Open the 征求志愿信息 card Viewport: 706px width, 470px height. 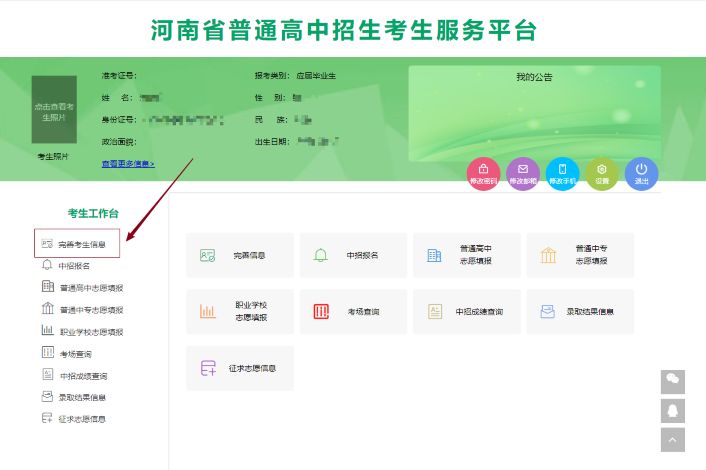pyautogui.click(x=240, y=368)
